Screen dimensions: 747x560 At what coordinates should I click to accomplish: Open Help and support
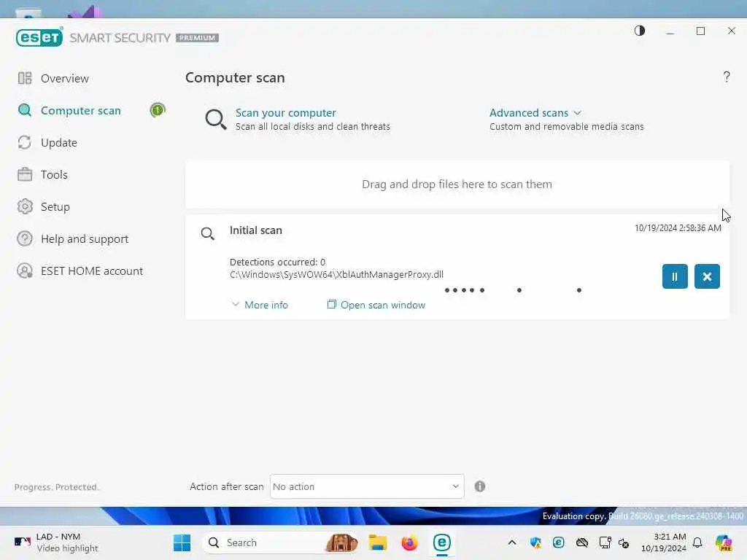(x=85, y=239)
